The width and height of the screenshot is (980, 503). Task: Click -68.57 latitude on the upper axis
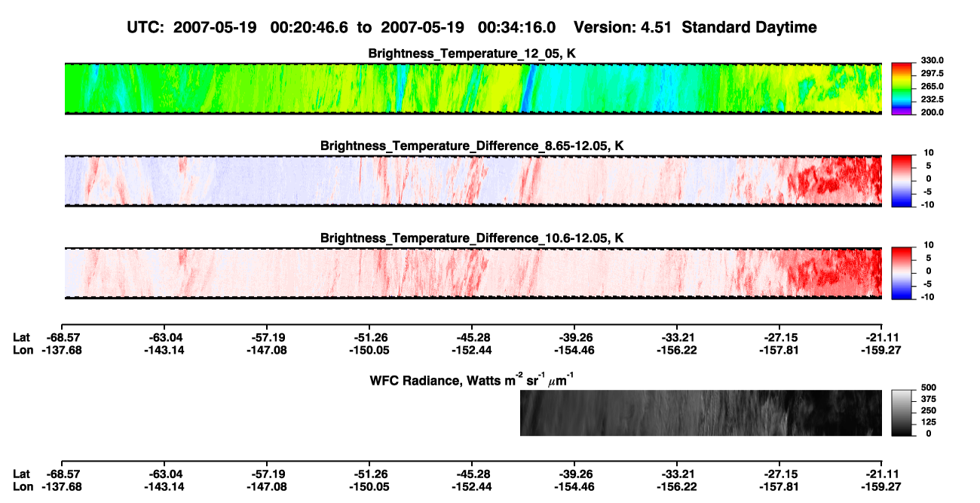click(62, 337)
